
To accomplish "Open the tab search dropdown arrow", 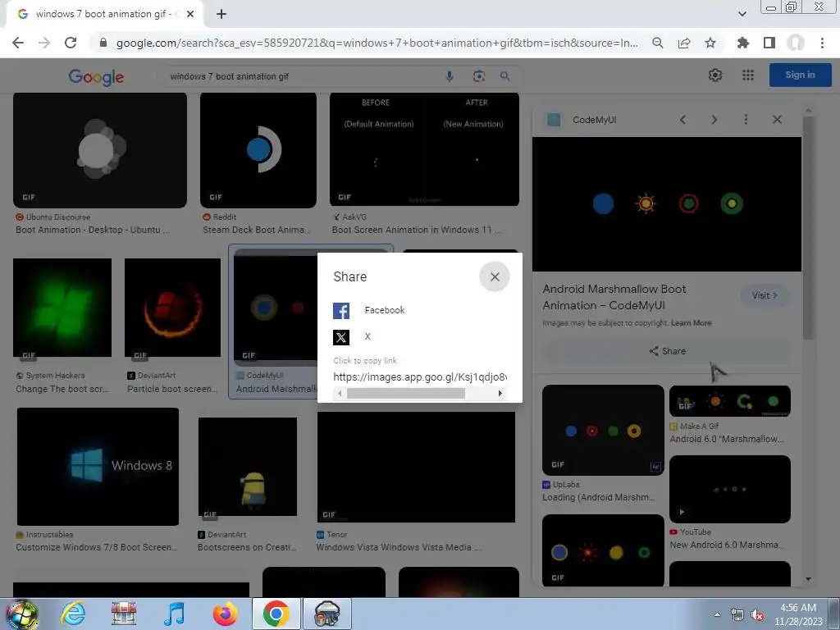I will point(742,14).
